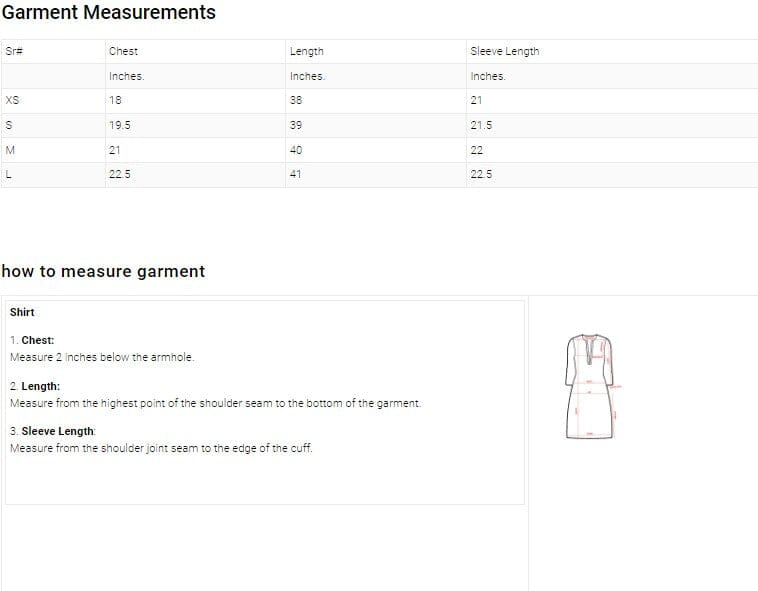Select the S size row label
Screen dimensions: 758x591
tap(9, 125)
